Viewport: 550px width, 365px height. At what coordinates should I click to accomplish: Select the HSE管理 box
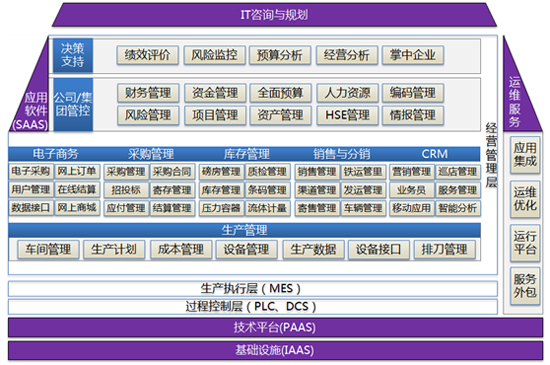coord(347,115)
